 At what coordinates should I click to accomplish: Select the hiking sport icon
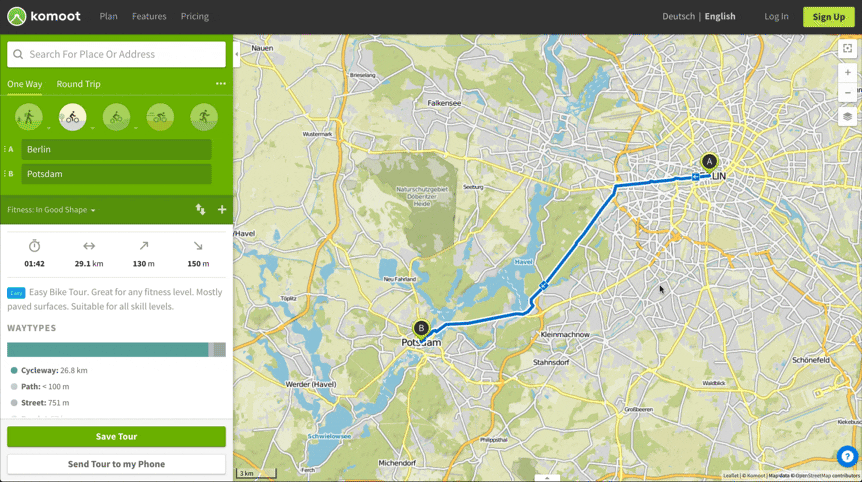coord(28,117)
